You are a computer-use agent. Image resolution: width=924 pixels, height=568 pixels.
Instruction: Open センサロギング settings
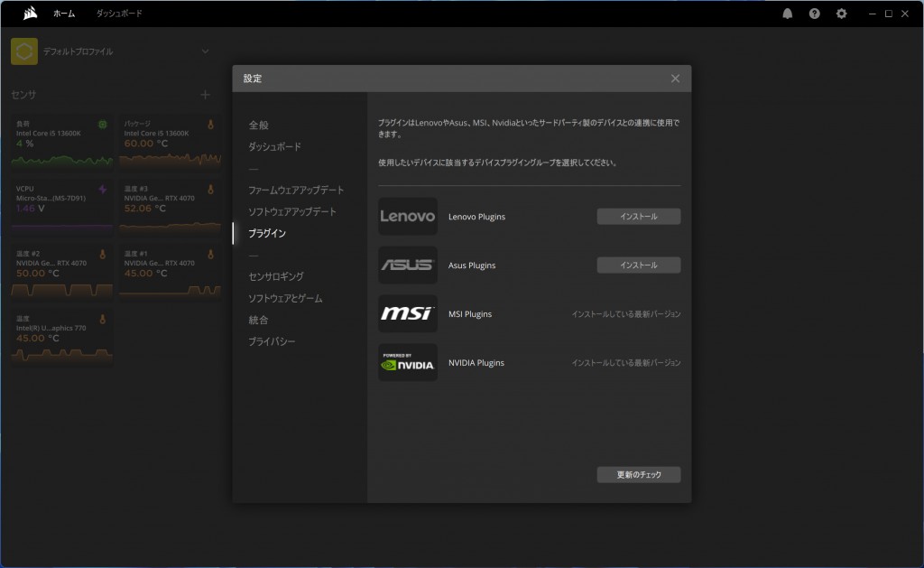pos(276,276)
